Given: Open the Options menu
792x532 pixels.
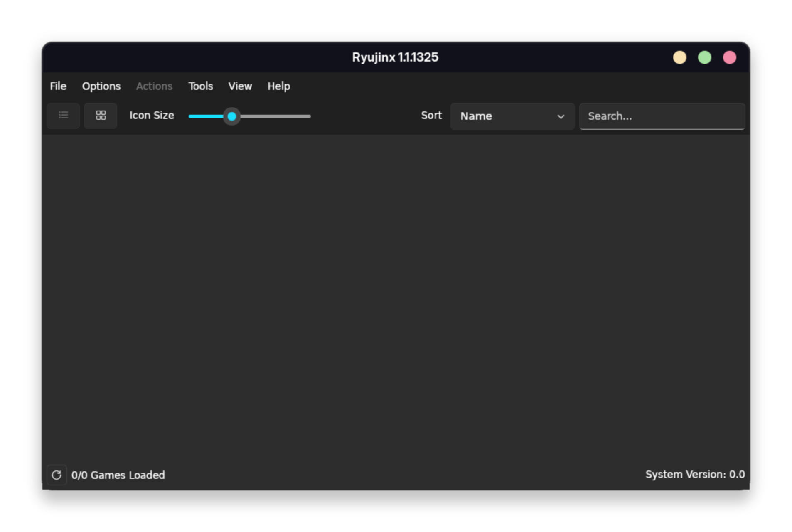Looking at the screenshot, I should point(101,86).
